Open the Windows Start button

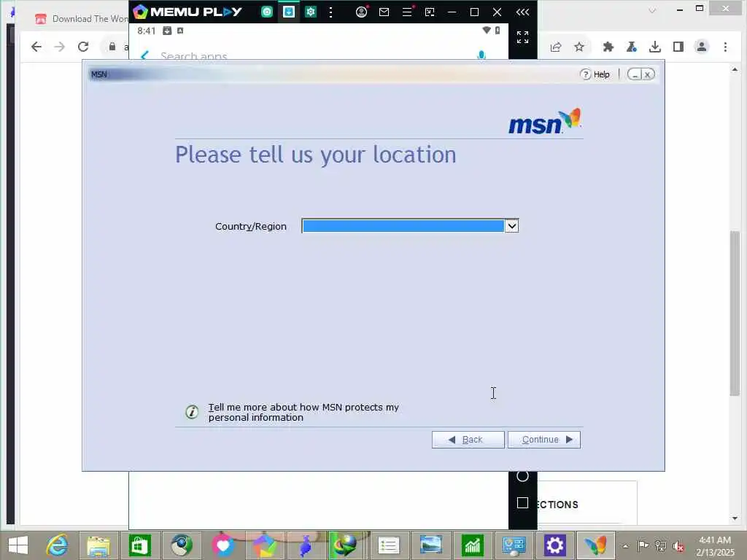18,545
